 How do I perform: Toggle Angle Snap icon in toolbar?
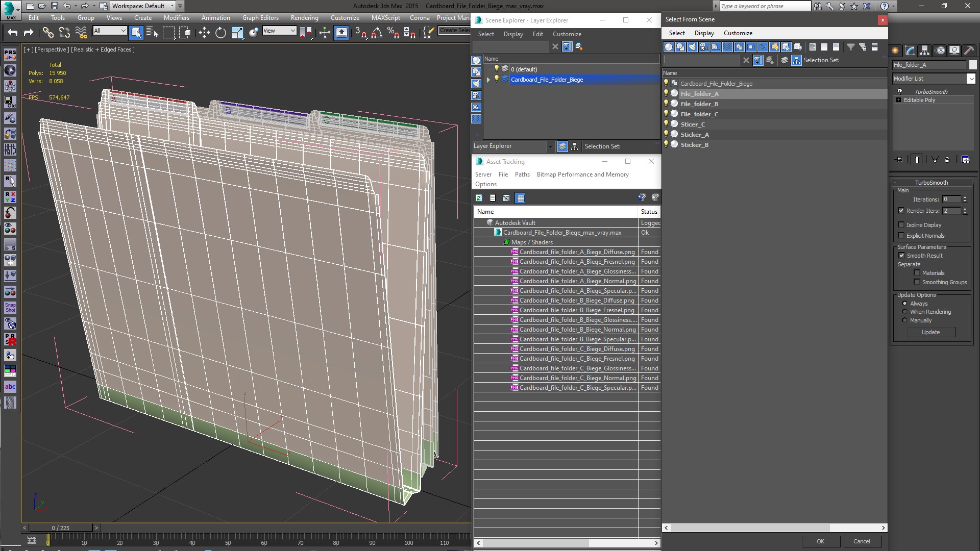click(376, 33)
